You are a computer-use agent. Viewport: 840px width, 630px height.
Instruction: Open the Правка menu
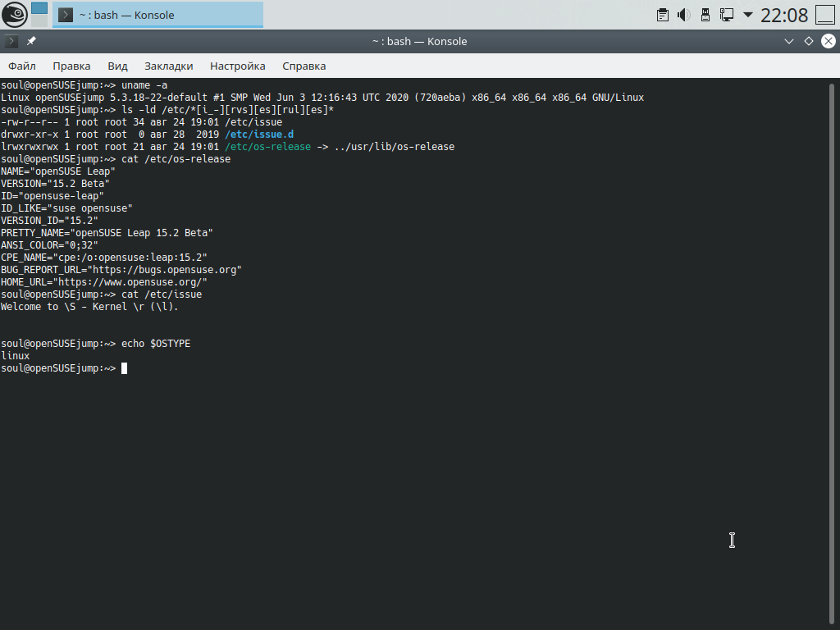coord(71,66)
